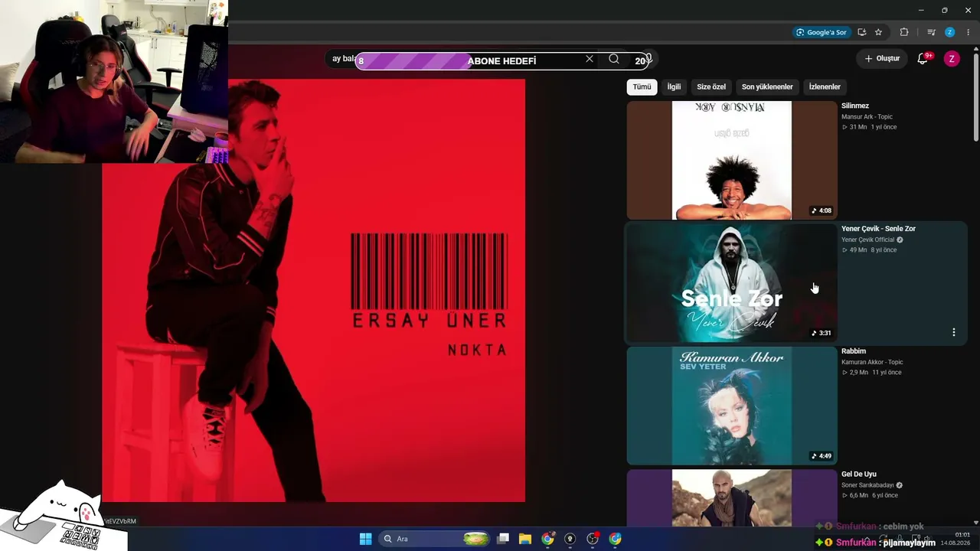The image size is (980, 551).
Task: Open File Explorer from the taskbar
Action: coord(525,539)
